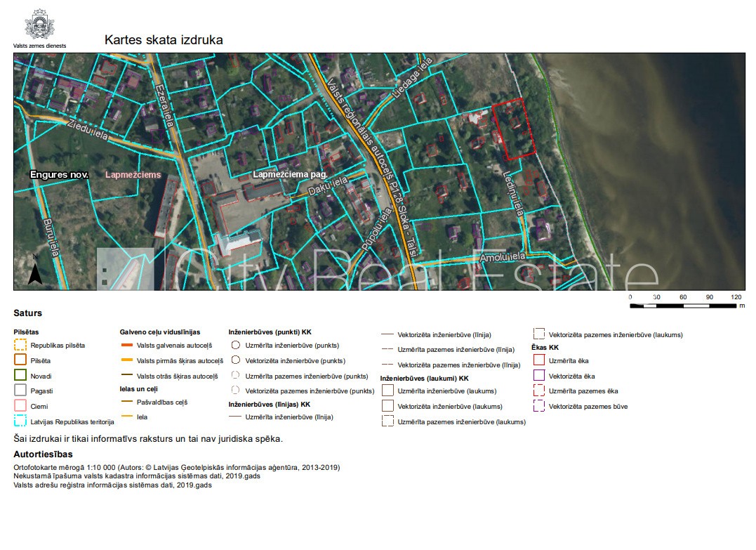This screenshot has width=756, height=550.
Task: Click the Valsts zemes dienests coat of arms logo
Action: point(39,25)
